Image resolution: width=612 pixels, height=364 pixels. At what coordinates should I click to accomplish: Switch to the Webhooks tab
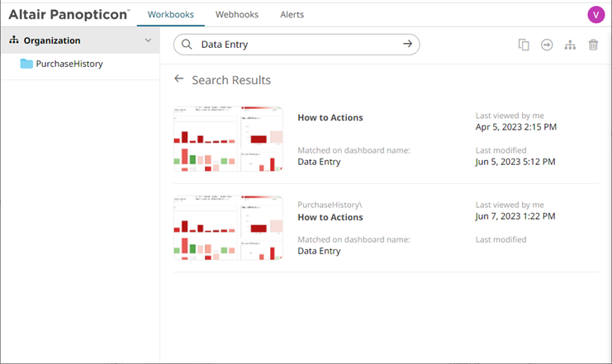237,15
